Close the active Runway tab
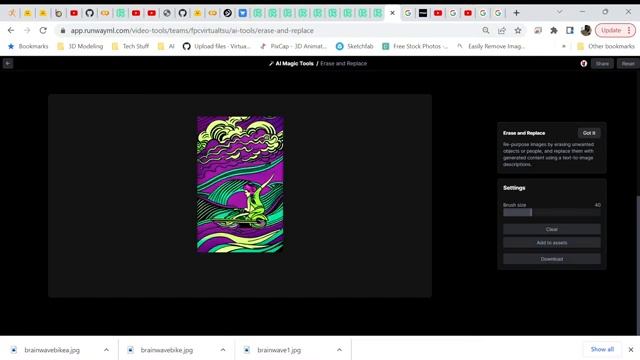 click(392, 13)
